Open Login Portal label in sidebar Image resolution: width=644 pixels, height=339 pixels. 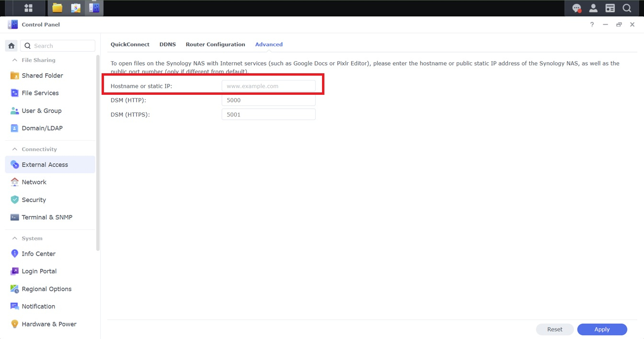pos(39,271)
